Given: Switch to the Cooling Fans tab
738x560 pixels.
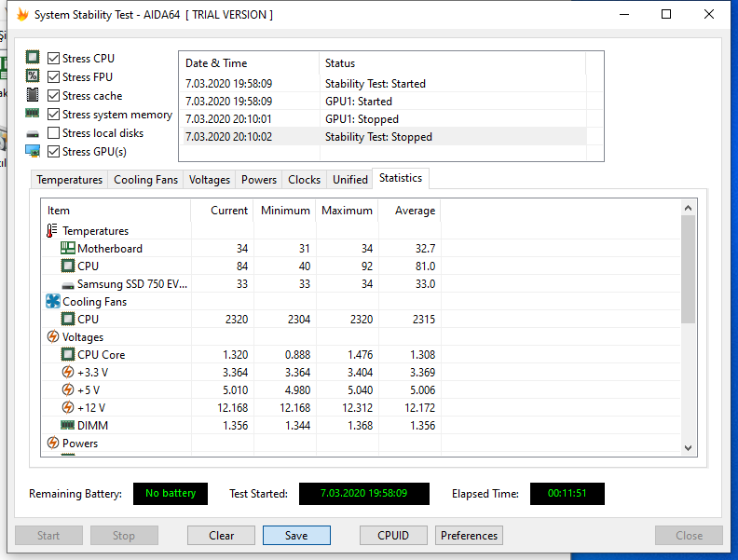Looking at the screenshot, I should point(146,180).
